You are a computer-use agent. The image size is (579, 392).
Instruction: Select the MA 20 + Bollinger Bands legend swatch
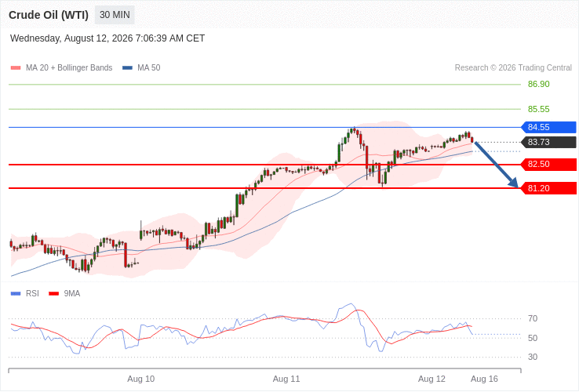pyautogui.click(x=16, y=68)
